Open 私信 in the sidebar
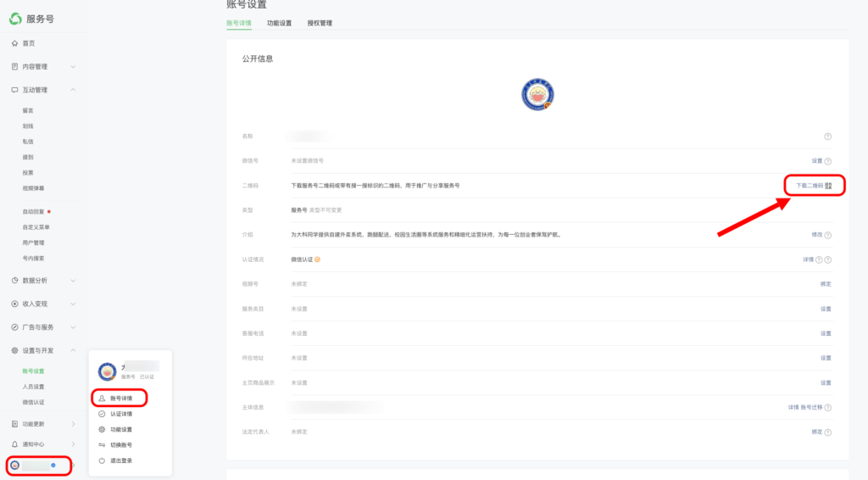The width and height of the screenshot is (868, 480). pos(28,142)
